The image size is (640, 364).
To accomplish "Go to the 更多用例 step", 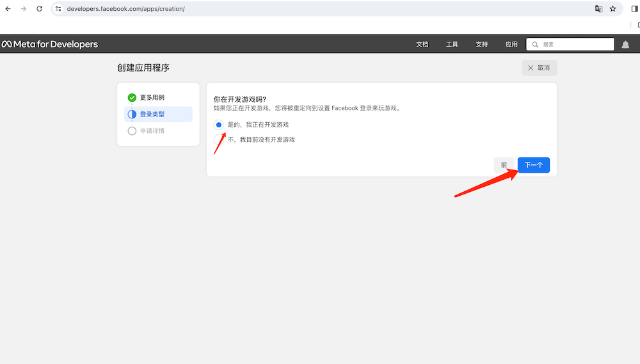I will point(152,98).
